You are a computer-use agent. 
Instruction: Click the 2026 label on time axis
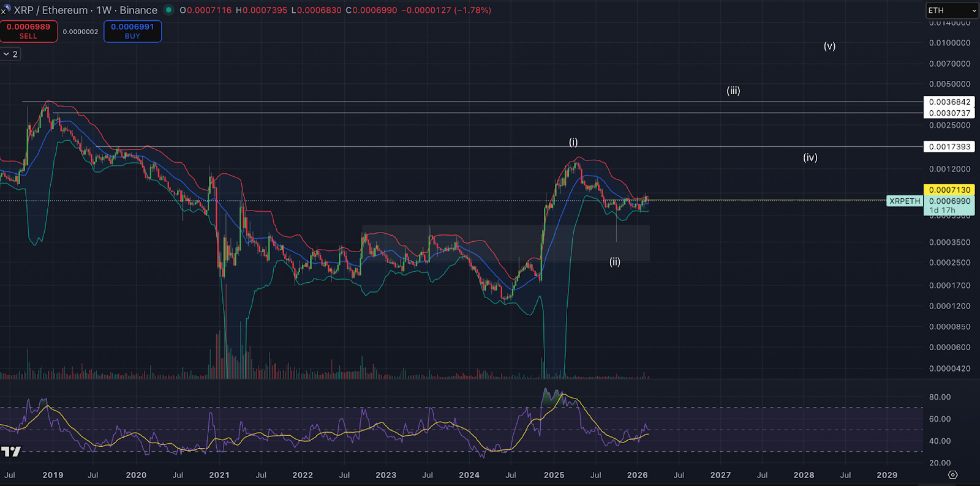(637, 475)
